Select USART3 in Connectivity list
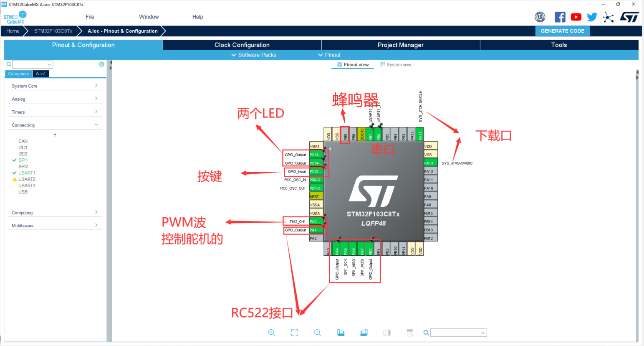644x346 pixels. point(27,186)
